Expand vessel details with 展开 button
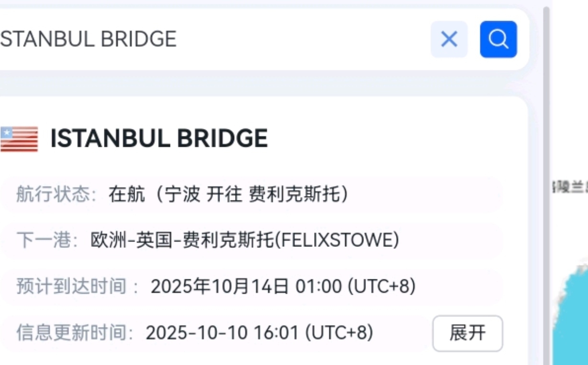The image size is (588, 365). coord(467,333)
